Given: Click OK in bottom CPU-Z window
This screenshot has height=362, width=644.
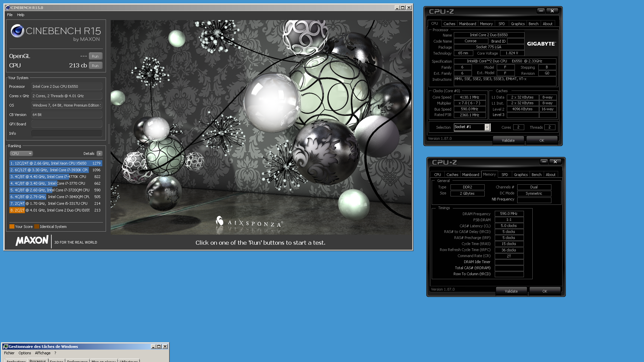Looking at the screenshot, I should click(x=545, y=291).
